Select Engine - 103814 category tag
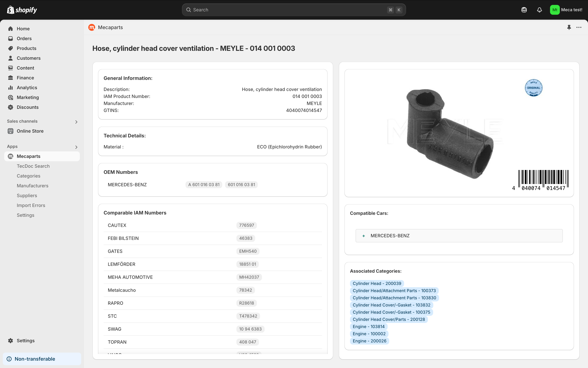Screen dimensions: 588x368 pos(369,327)
